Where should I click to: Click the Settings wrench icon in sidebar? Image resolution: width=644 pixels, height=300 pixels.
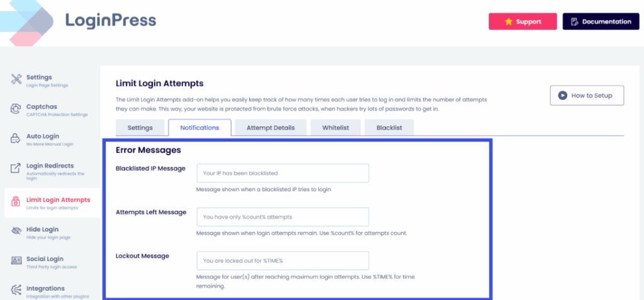pos(16,80)
